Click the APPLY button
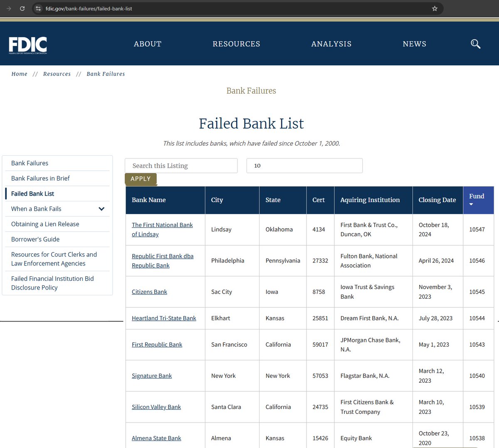 click(141, 179)
